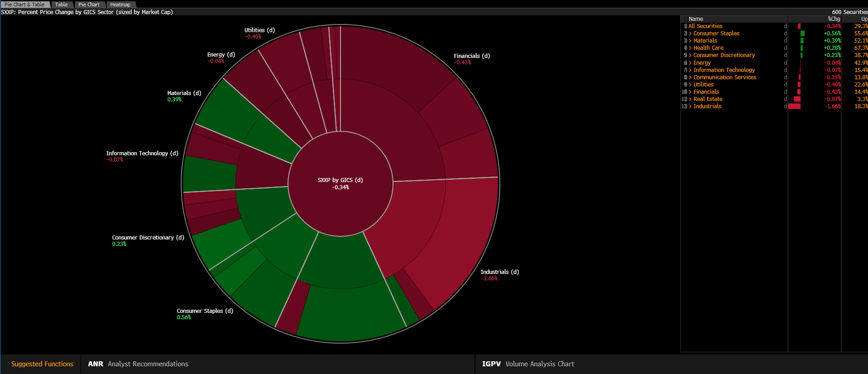Viewport: 868px width, 374px height.
Task: Click the Industrials (d) pie chart label
Action: 500,272
